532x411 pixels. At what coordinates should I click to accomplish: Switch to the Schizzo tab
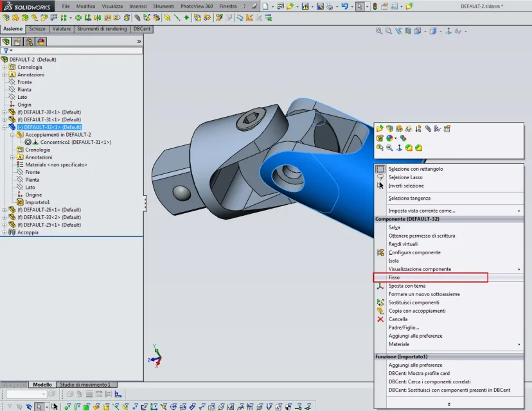pos(37,29)
